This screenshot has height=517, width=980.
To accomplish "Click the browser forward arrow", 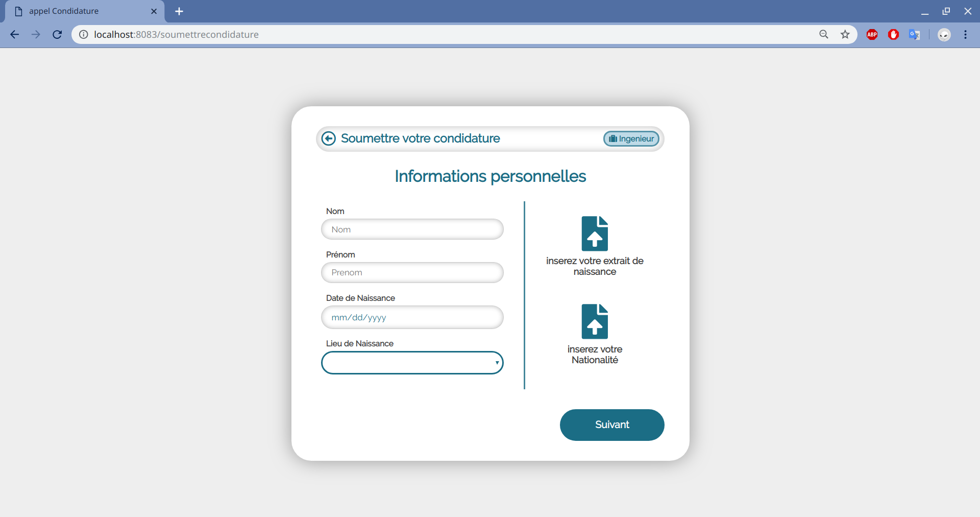I will pos(36,34).
